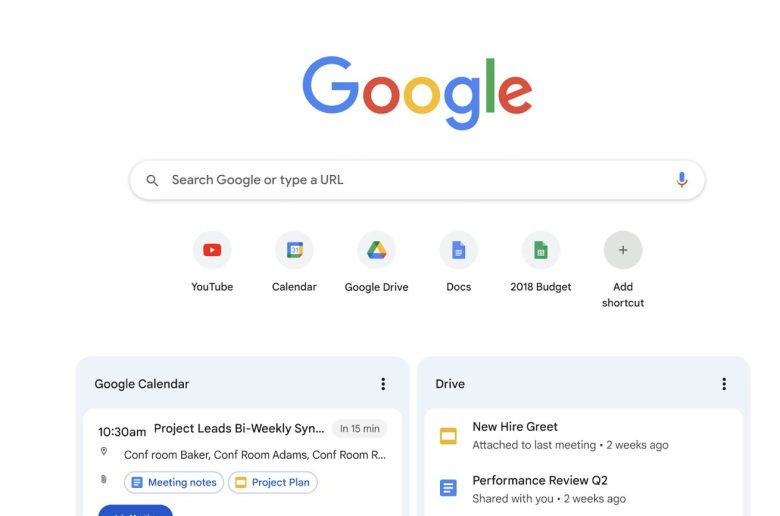Click the conference room location text

point(255,455)
